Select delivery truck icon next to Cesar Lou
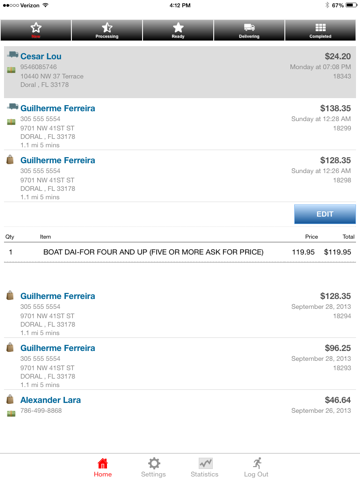360x480 pixels. point(12,54)
